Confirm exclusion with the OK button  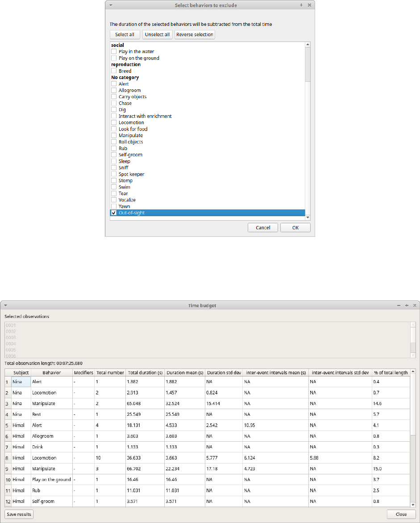click(295, 227)
